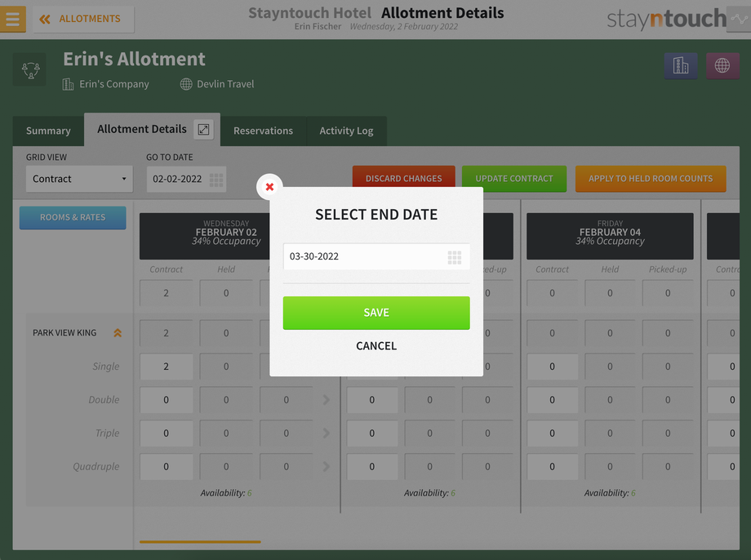Edit Triple contract count for February 02
This screenshot has height=560, width=751.
click(167, 433)
